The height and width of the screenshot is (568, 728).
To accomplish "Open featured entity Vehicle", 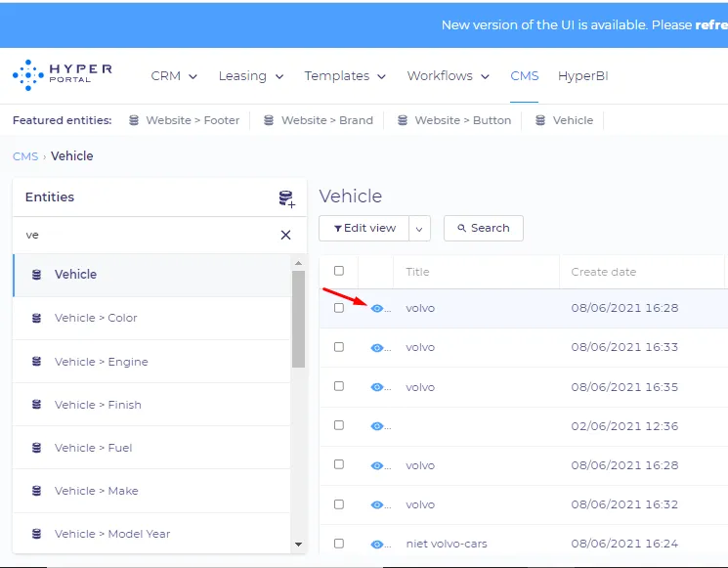I will tap(564, 120).
